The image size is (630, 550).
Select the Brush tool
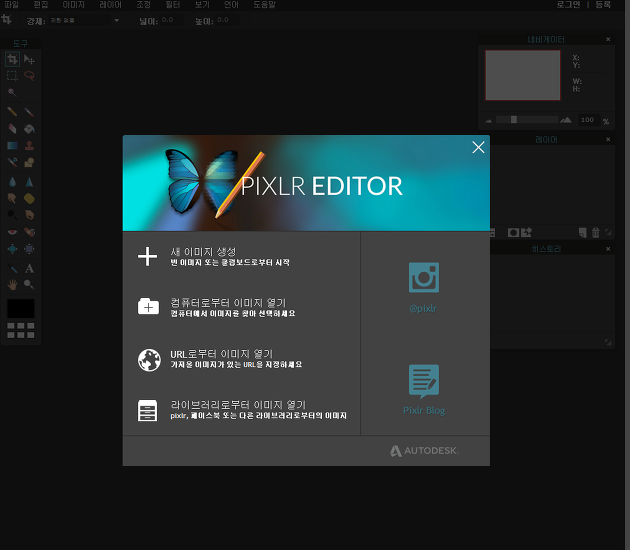coord(29,112)
